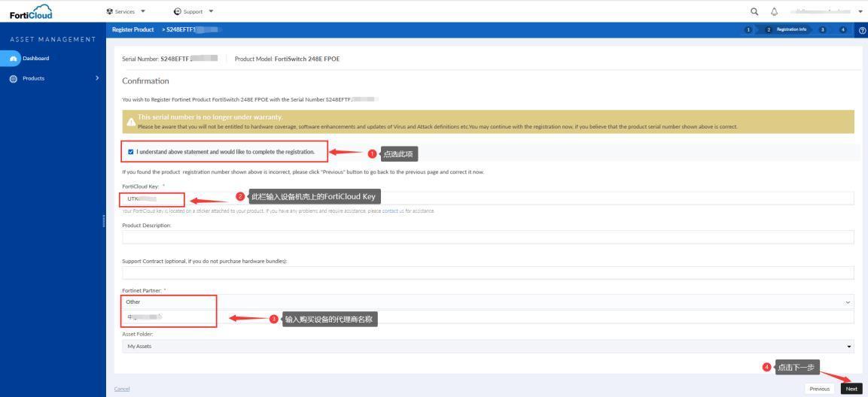868x397 pixels.
Task: Click the yellow warranty warning triangle icon
Action: (x=131, y=121)
